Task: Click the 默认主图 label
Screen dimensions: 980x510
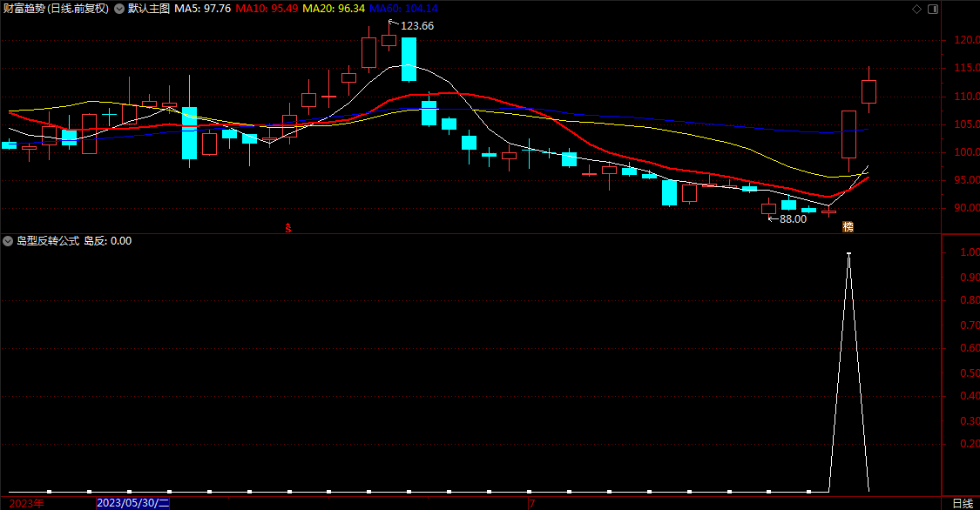Action: 149,9
